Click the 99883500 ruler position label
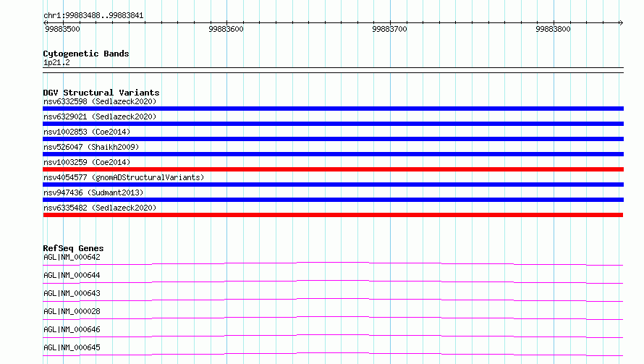 (x=62, y=29)
